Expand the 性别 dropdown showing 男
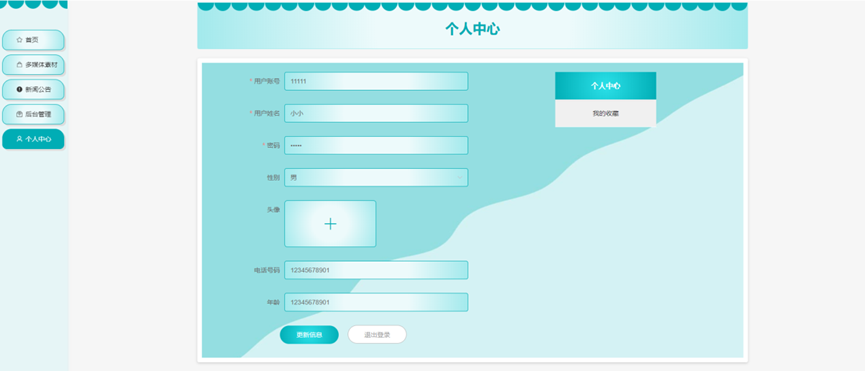The height and width of the screenshot is (371, 865). tap(376, 177)
